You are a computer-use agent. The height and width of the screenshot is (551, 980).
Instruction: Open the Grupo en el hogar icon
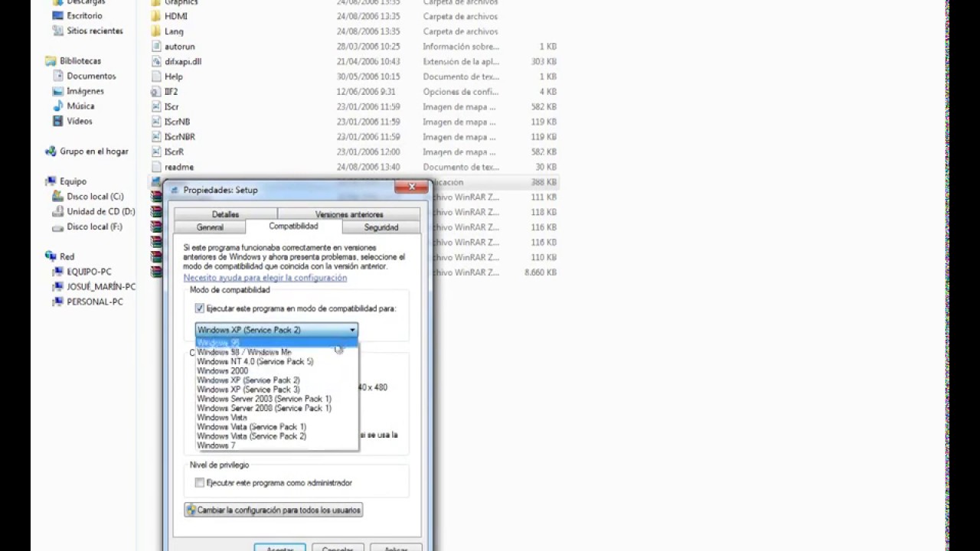[51, 152]
